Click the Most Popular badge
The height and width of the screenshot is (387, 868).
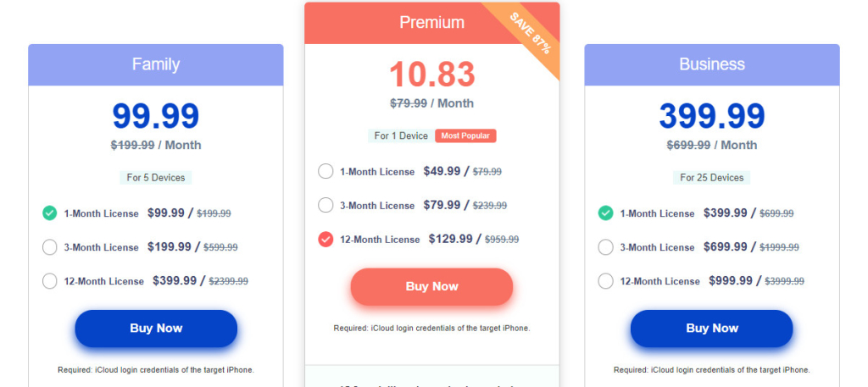click(465, 136)
